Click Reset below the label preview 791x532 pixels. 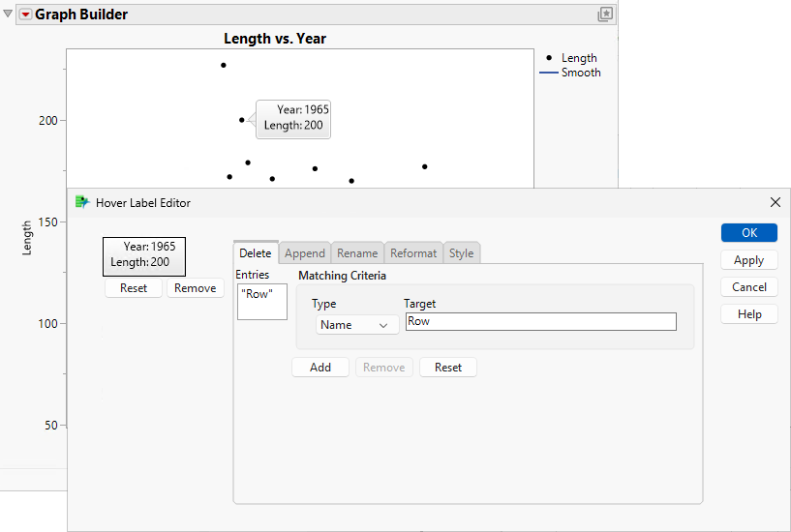pyautogui.click(x=134, y=288)
